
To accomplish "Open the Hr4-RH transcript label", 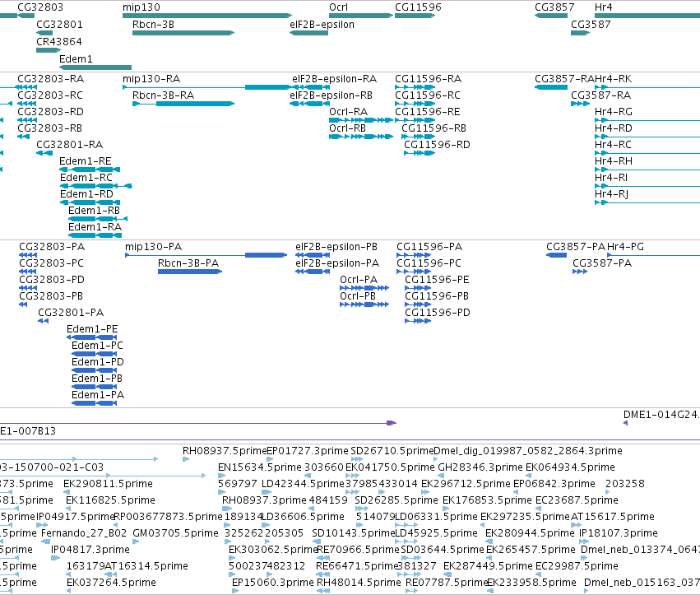I will pyautogui.click(x=614, y=160).
